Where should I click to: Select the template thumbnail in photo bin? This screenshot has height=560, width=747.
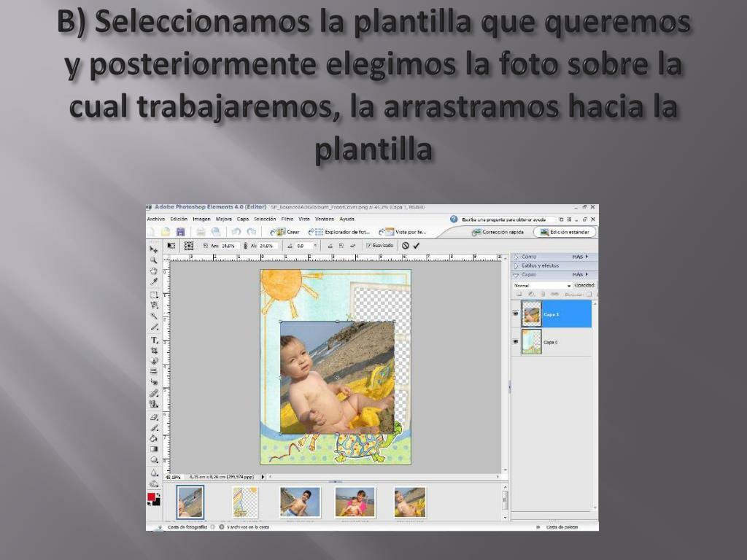tap(245, 502)
